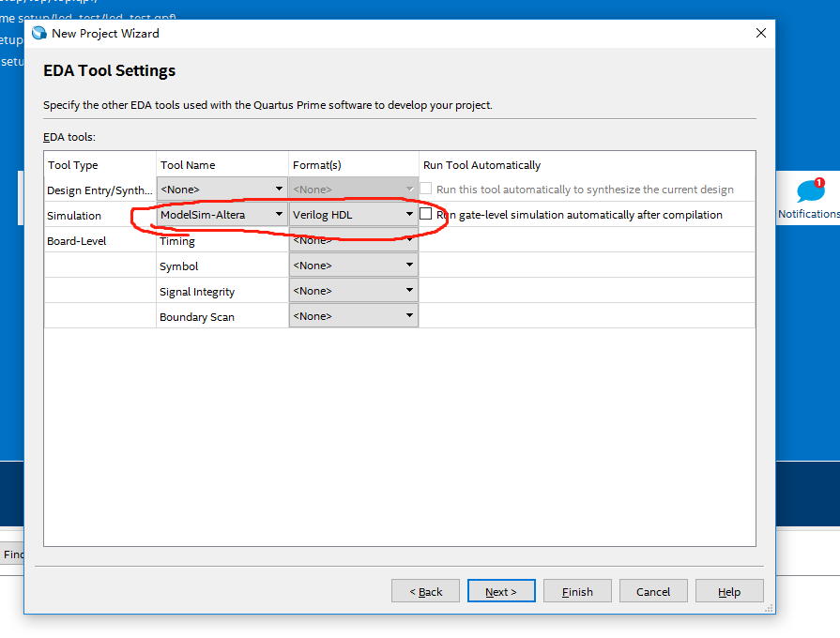Viewport: 840px width, 638px height.
Task: Open the Timing tool format dropdown
Action: point(410,239)
